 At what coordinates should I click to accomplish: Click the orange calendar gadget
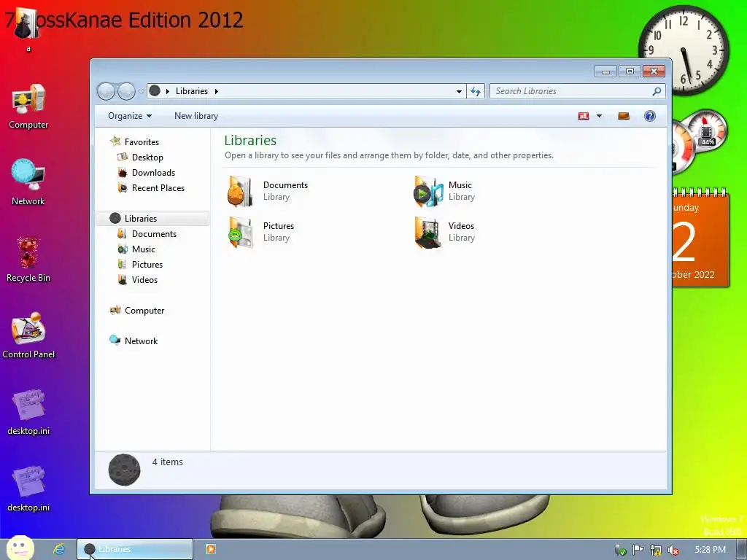tap(701, 238)
